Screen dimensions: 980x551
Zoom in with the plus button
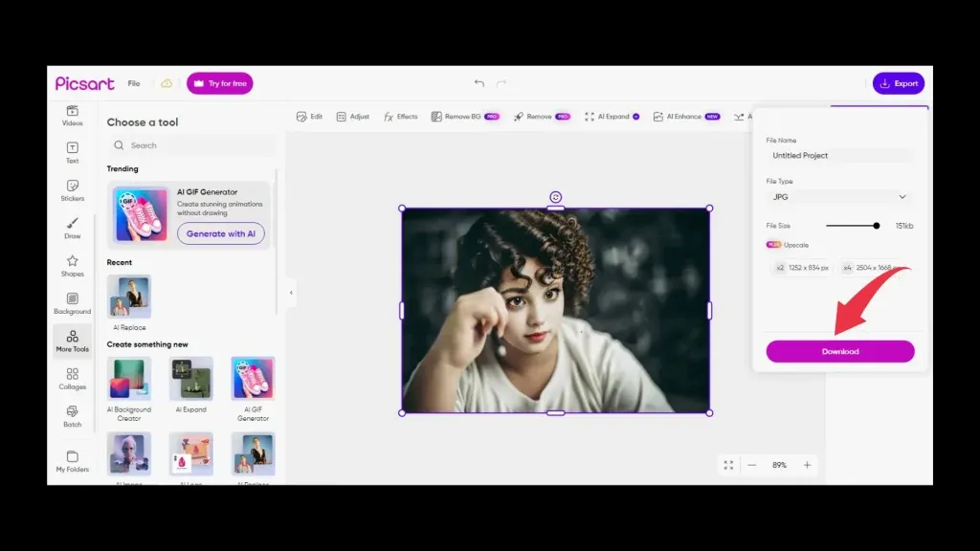(807, 465)
